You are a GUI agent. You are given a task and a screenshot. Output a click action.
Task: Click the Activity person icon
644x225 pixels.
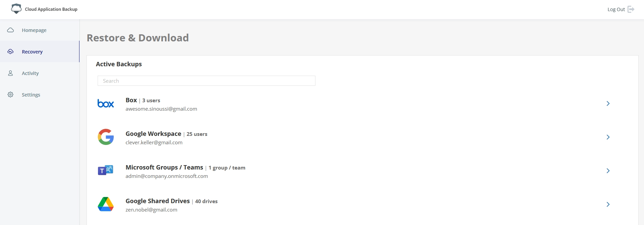pos(10,73)
